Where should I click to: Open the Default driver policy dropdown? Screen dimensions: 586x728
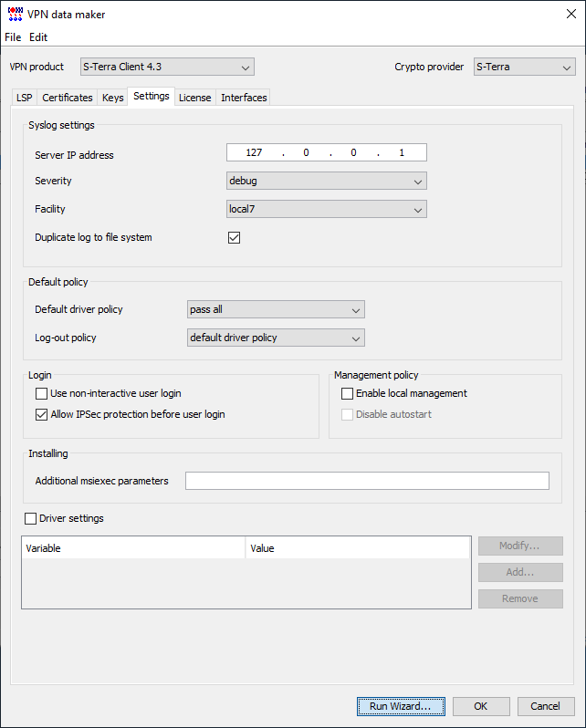point(276,309)
